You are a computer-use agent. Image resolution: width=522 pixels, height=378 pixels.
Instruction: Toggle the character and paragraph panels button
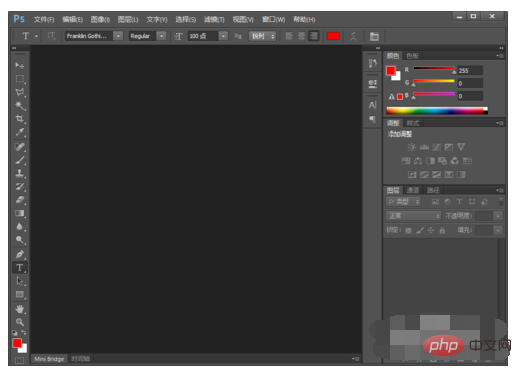pyautogui.click(x=374, y=36)
